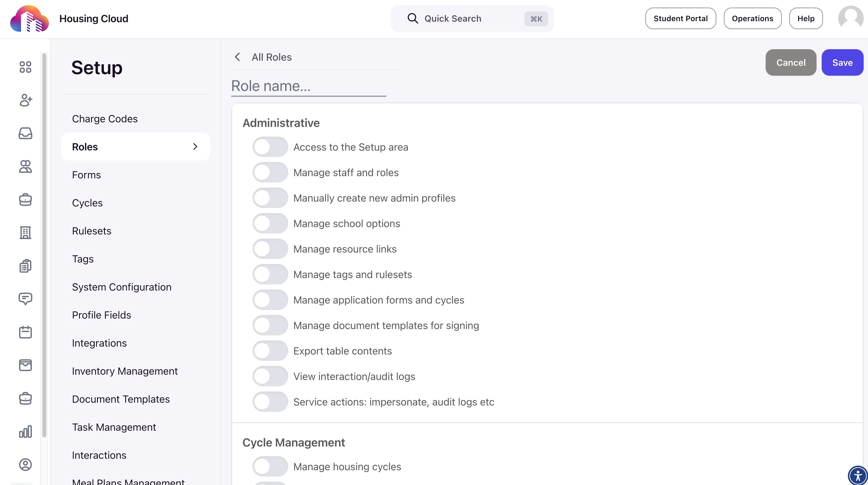Viewport: 868px width, 485px height.
Task: Open the dashboard grid icon in sidebar
Action: (x=25, y=67)
